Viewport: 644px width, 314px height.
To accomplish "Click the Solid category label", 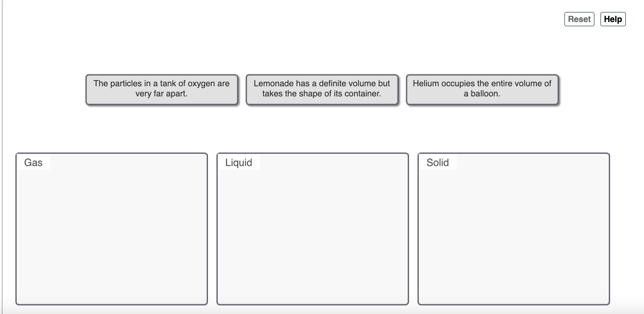I will click(x=437, y=162).
